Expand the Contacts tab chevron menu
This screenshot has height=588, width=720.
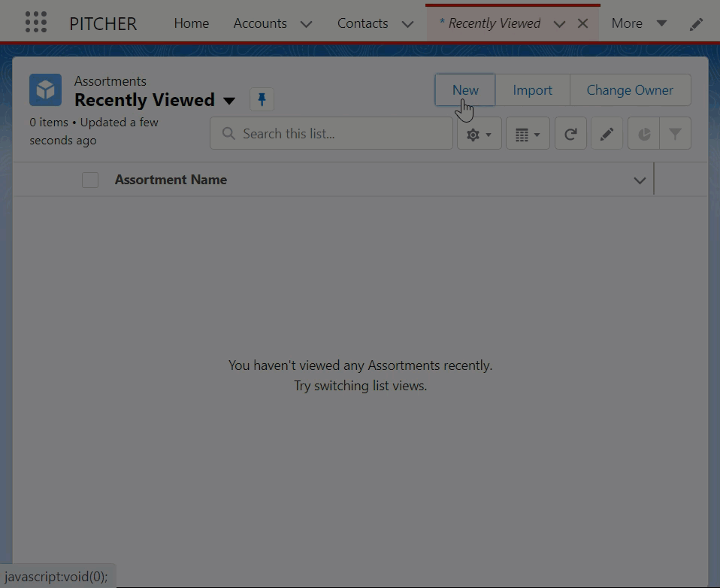click(407, 24)
